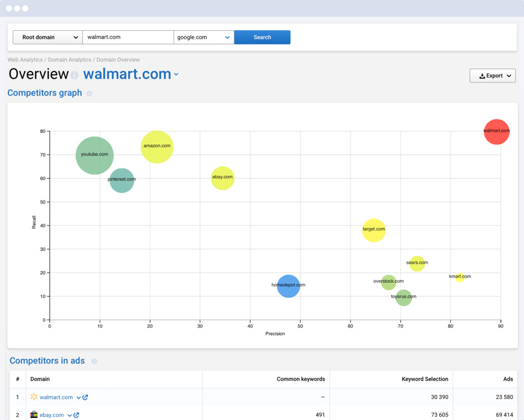Viewport: 524px width, 420px height.
Task: Click the walmart.com favicon in row 1
Action: 34,397
